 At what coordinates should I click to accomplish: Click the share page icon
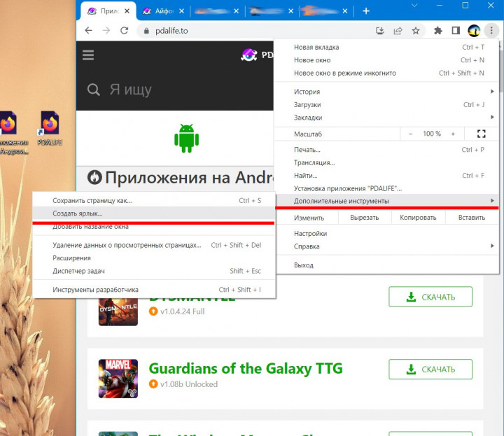click(x=398, y=31)
